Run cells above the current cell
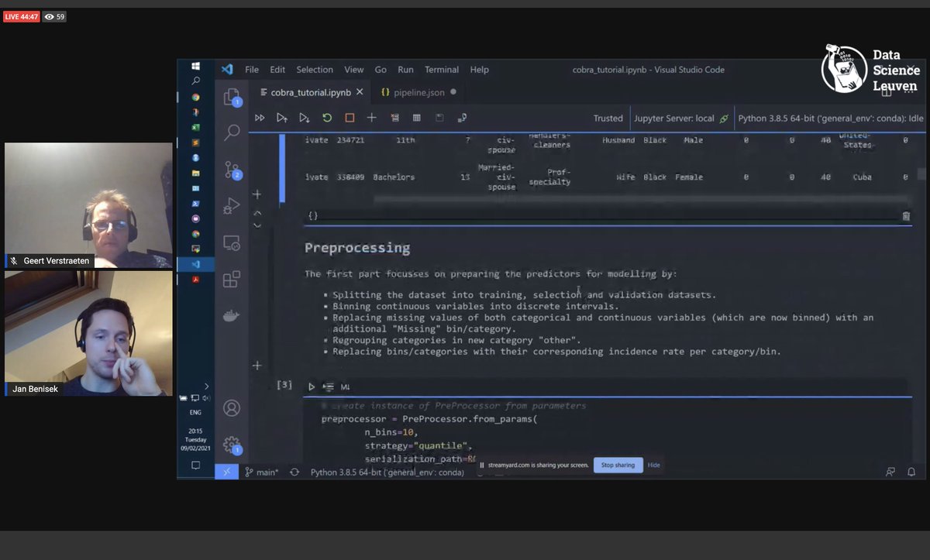 pyautogui.click(x=282, y=118)
